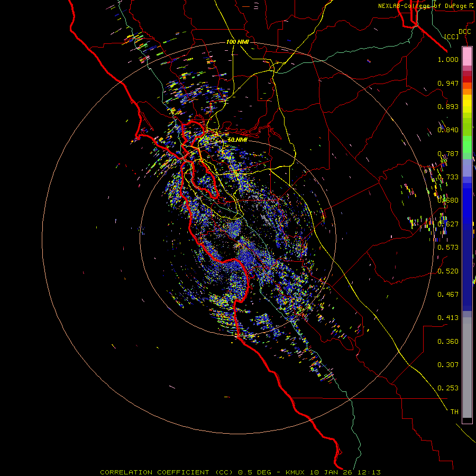Image resolution: width=476 pixels, height=476 pixels.
Task: Click the 0.5 DEG elevation text
Action: click(x=255, y=472)
